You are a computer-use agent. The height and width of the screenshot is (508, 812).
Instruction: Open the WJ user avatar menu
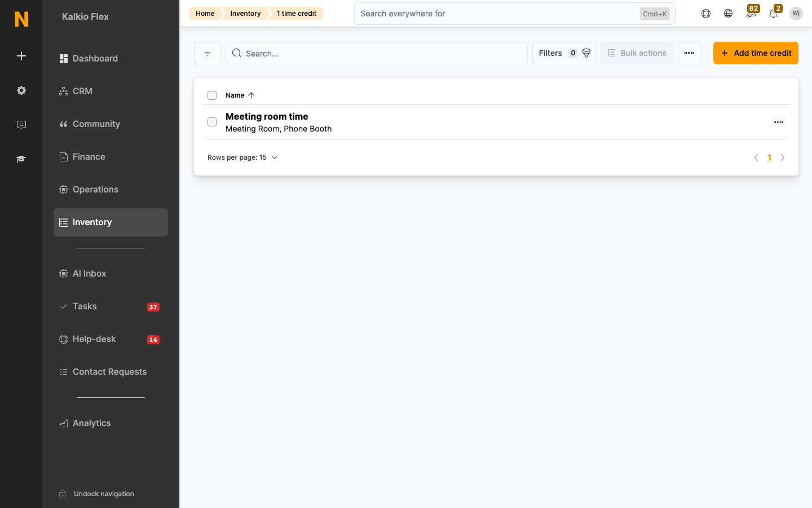pos(796,14)
